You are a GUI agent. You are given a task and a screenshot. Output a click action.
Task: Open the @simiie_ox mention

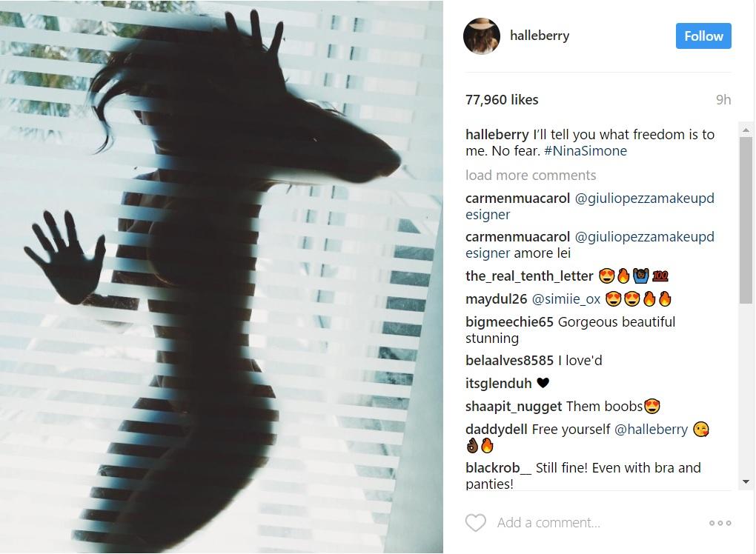[566, 299]
